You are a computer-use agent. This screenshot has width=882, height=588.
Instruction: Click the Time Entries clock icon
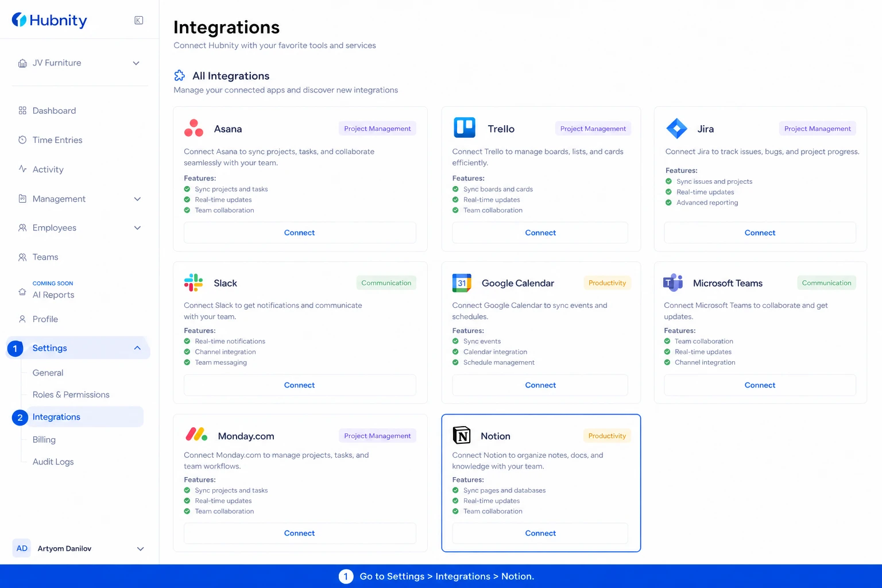(x=22, y=140)
